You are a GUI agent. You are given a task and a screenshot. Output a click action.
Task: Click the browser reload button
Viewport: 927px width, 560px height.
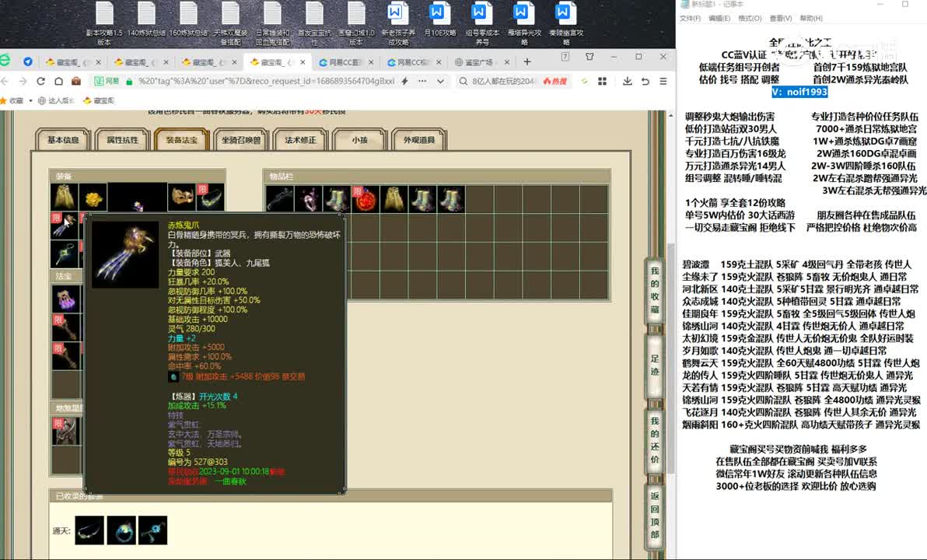(41, 81)
